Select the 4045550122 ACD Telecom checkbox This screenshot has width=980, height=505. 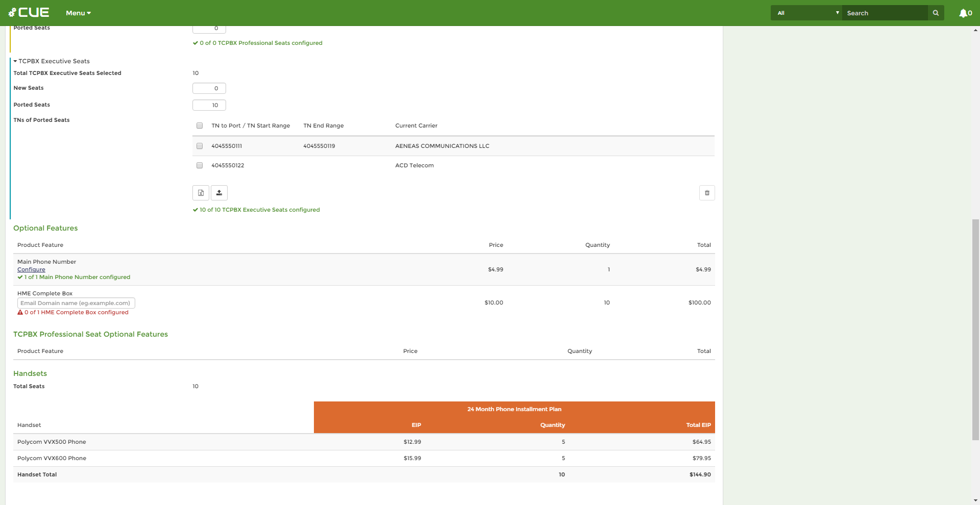200,165
